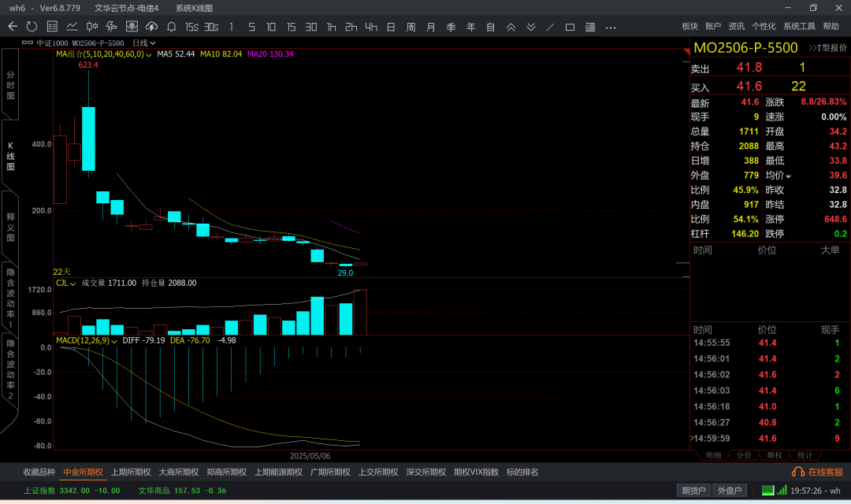Select the 1 minute period
The width and height of the screenshot is (851, 504).
click(x=232, y=27)
